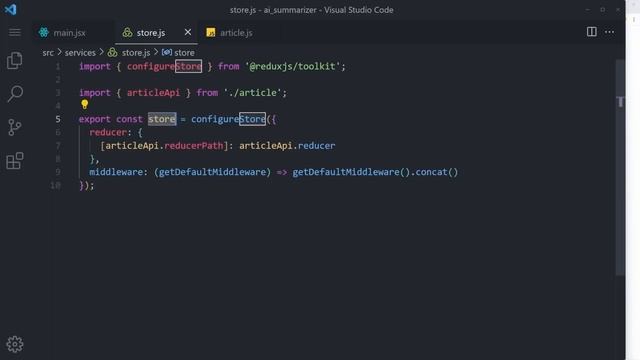This screenshot has height=360, width=640.
Task: Open the More Actions ellipsis menu
Action: click(x=609, y=32)
